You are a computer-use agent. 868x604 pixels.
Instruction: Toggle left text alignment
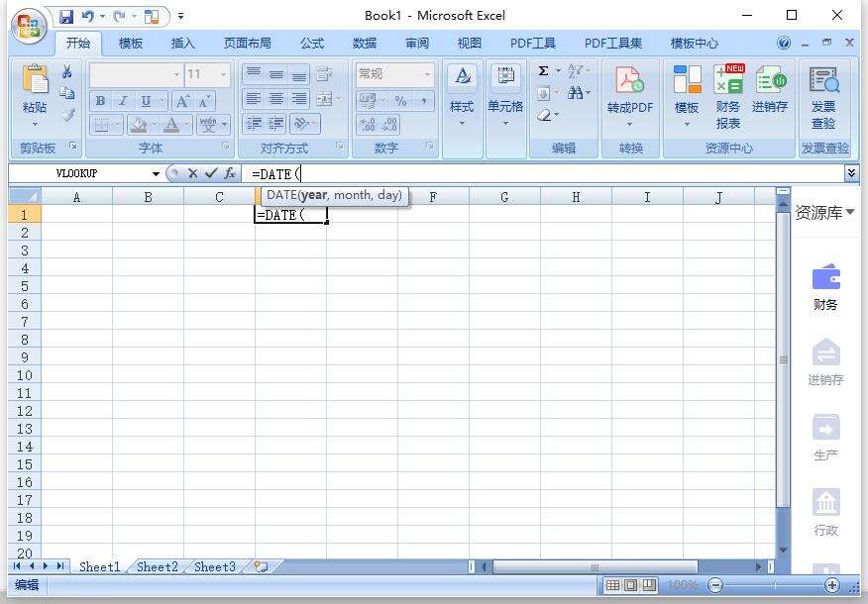pyautogui.click(x=253, y=99)
